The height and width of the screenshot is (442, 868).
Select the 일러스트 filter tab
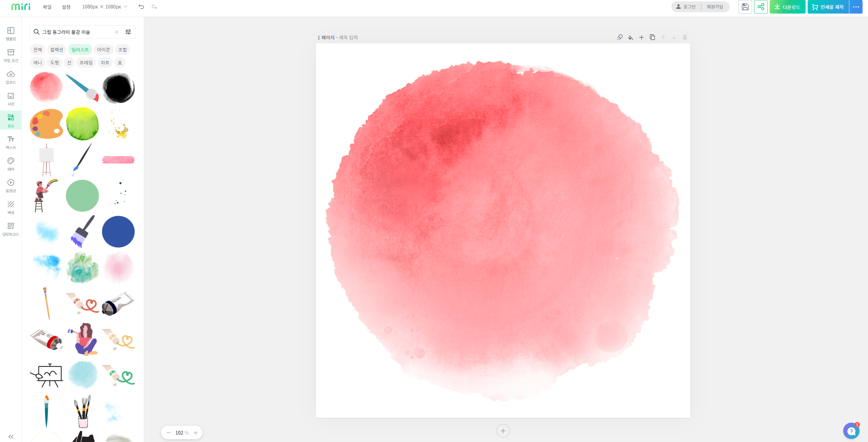point(80,50)
